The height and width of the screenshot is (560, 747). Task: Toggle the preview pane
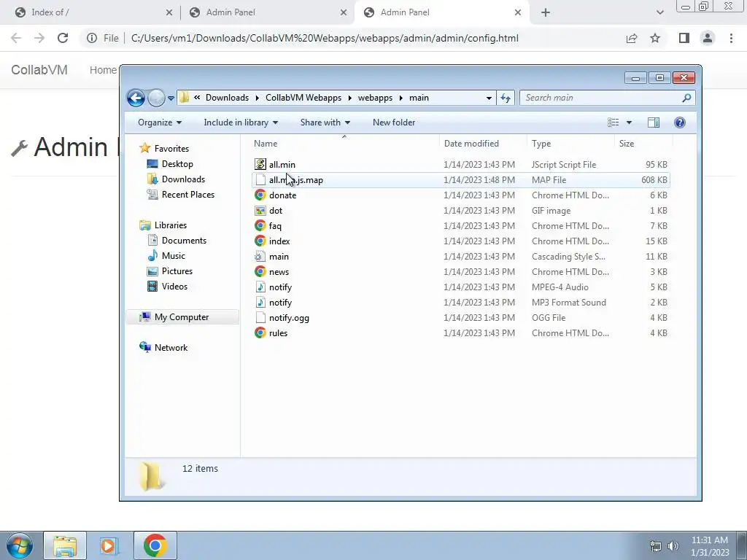[x=654, y=122]
